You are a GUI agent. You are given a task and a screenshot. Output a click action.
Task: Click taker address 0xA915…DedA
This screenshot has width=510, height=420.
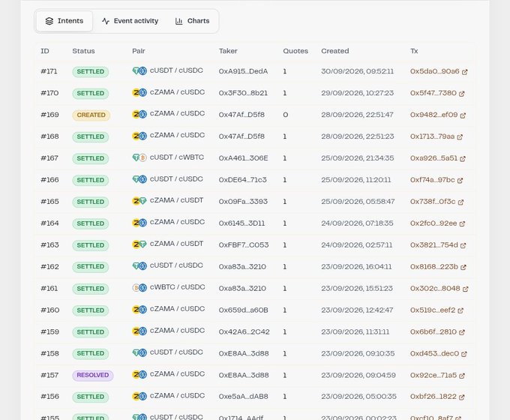[x=243, y=71]
